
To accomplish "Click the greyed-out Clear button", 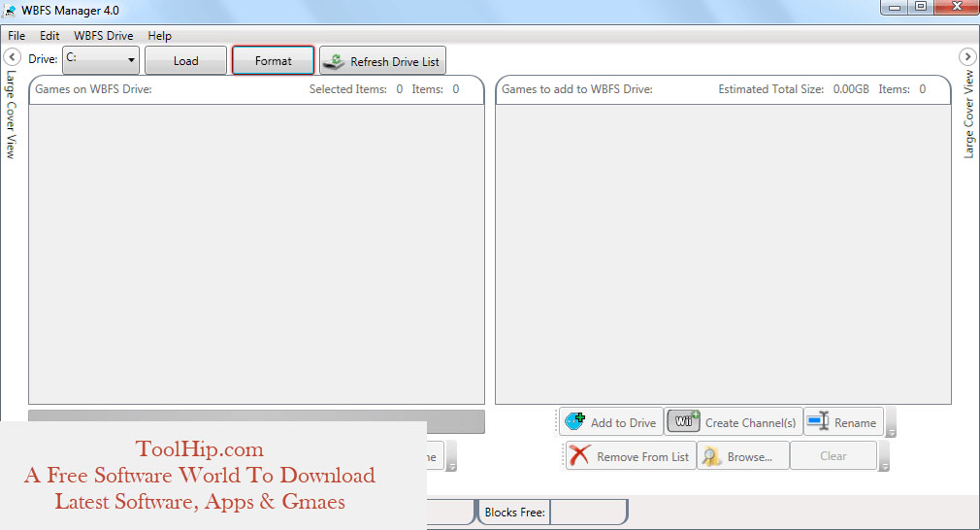I will coord(833,455).
